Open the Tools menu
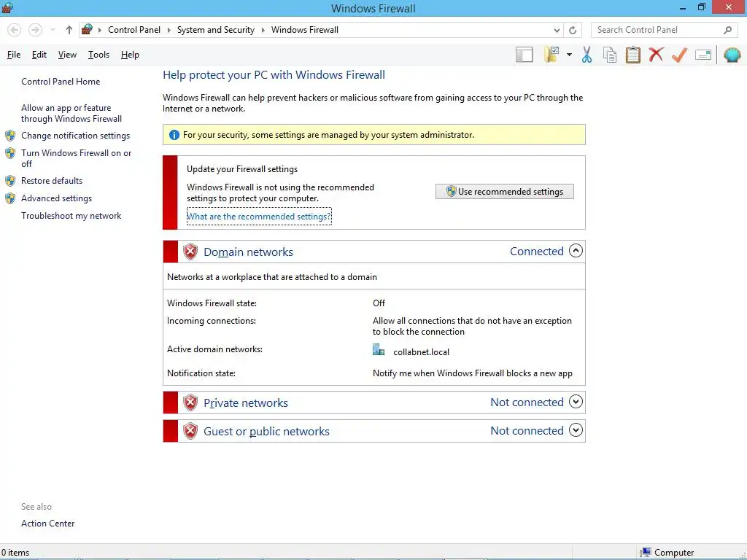 click(x=98, y=55)
